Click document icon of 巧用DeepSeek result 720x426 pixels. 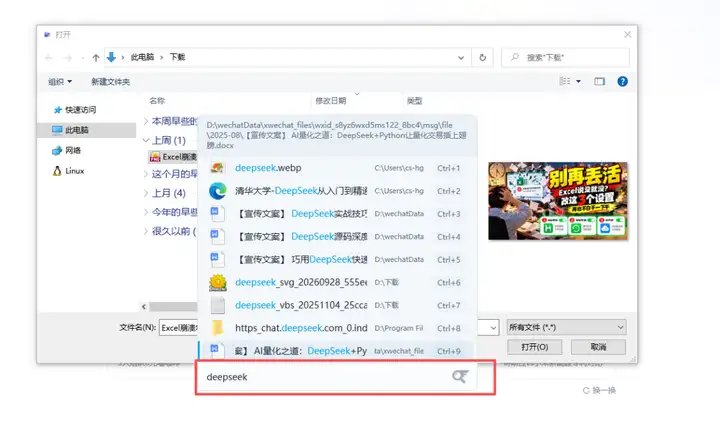217,259
